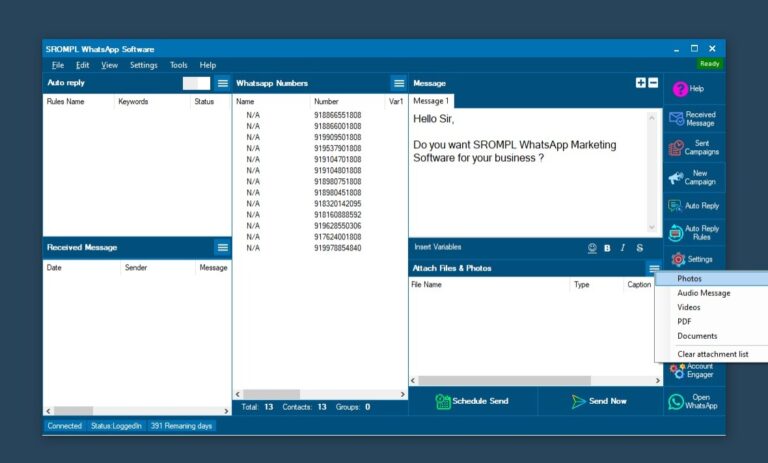Apply bold formatting to message text

(607, 247)
